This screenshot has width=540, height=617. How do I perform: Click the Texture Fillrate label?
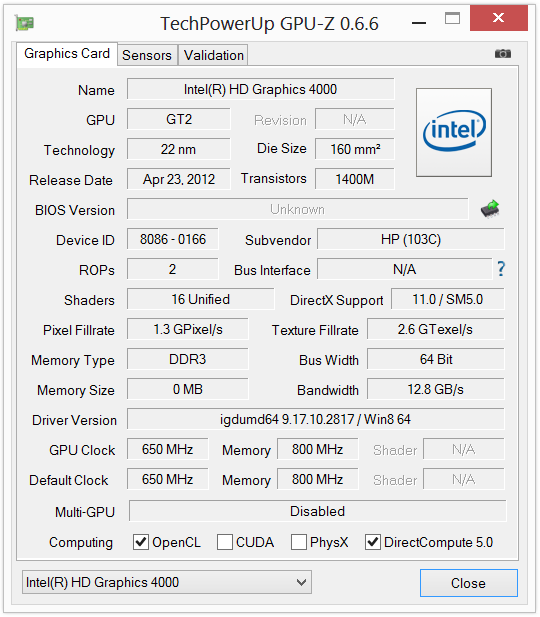315,330
